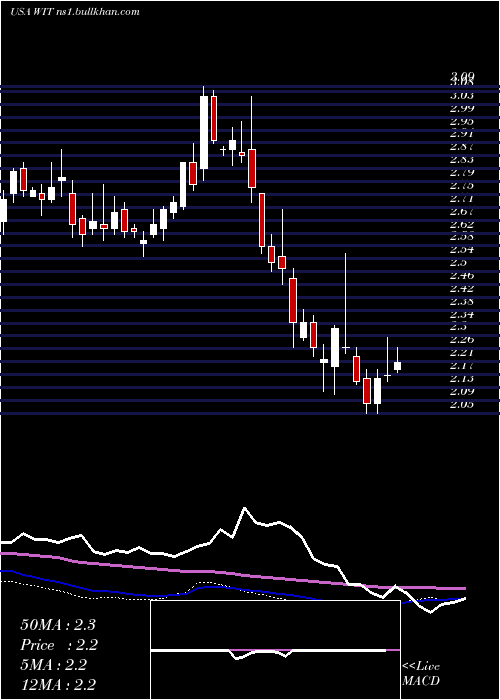Click the 2.38 price axis label

click(462, 301)
